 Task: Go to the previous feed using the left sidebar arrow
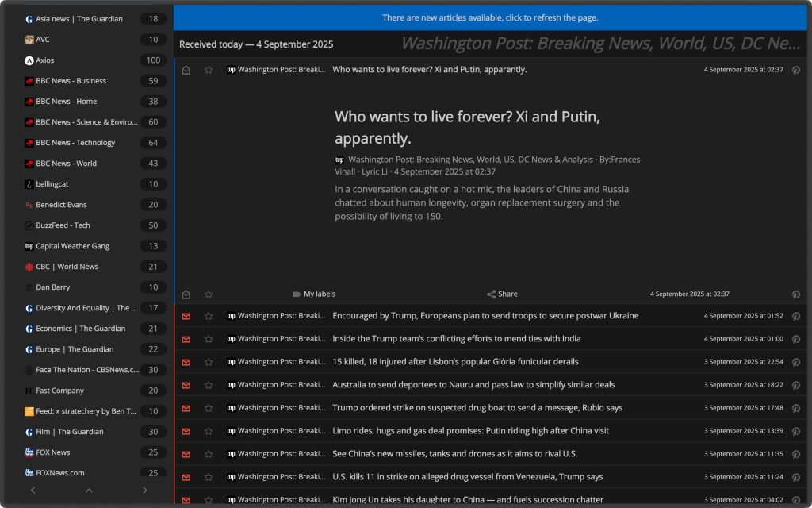[x=33, y=491]
